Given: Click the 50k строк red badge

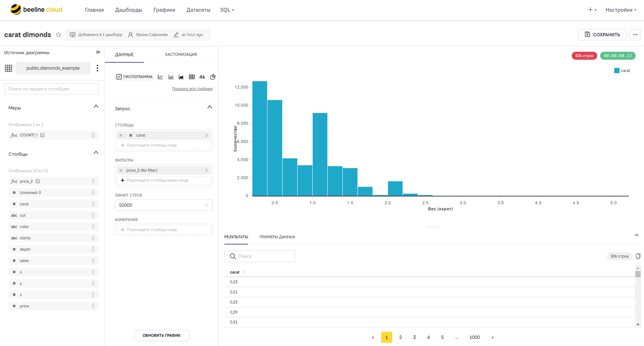Looking at the screenshot, I should pos(584,55).
